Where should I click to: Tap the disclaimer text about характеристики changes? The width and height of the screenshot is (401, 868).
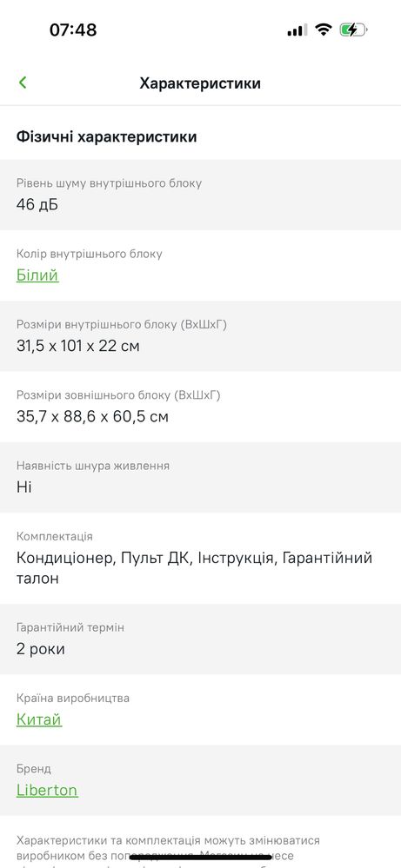click(169, 847)
